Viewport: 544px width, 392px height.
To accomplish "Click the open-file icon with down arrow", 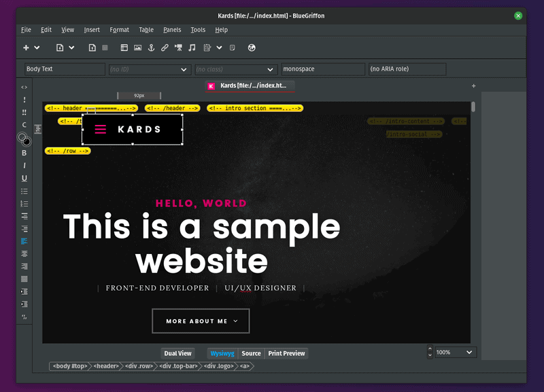I will [x=60, y=48].
